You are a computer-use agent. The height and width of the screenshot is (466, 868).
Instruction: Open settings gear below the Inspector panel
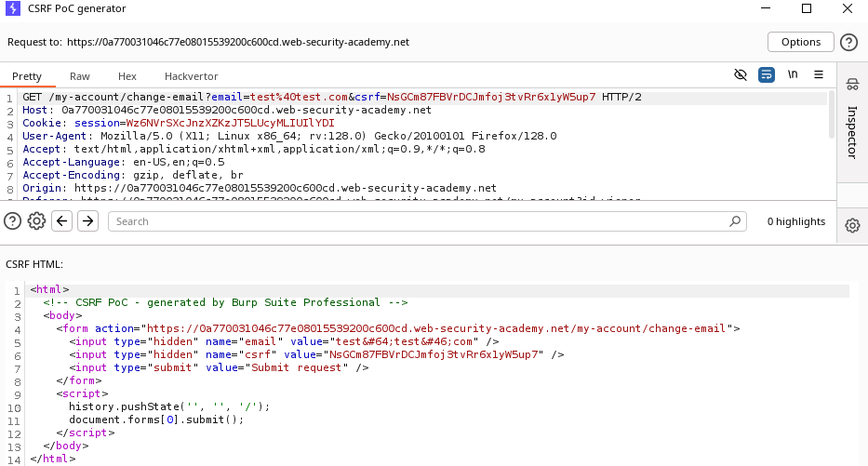pos(852,225)
